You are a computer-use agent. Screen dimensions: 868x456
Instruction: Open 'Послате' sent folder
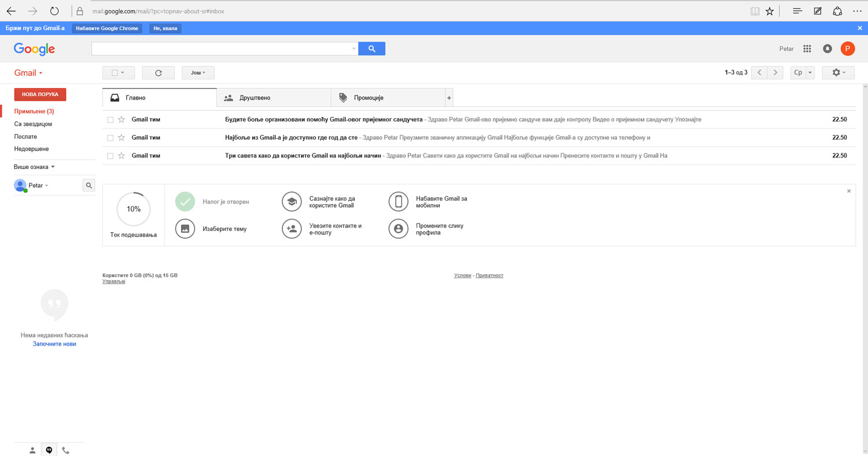[x=25, y=137]
